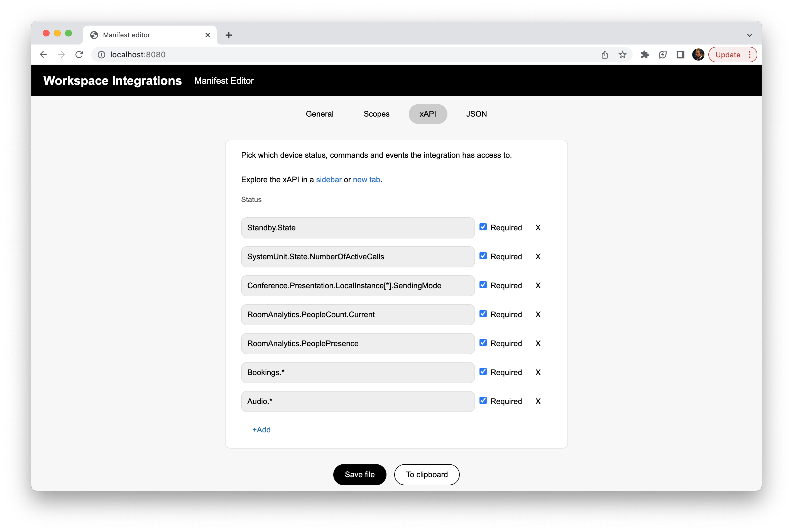This screenshot has height=532, width=793.
Task: Open a new browser tab with the plus icon
Action: [x=229, y=35]
